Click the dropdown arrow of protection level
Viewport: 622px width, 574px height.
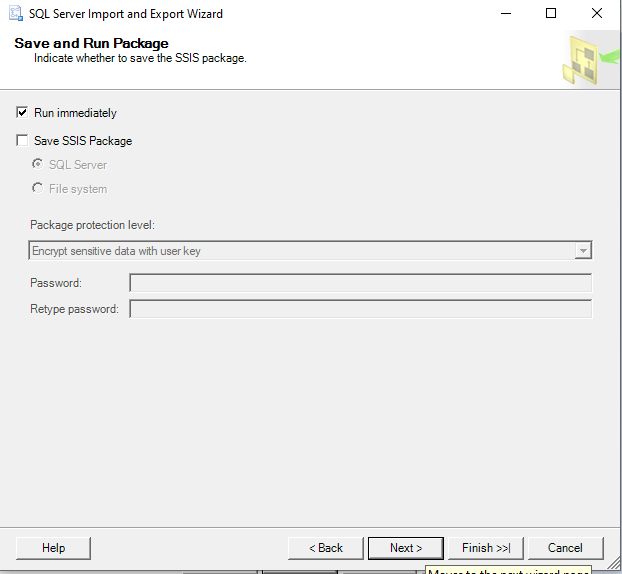583,251
